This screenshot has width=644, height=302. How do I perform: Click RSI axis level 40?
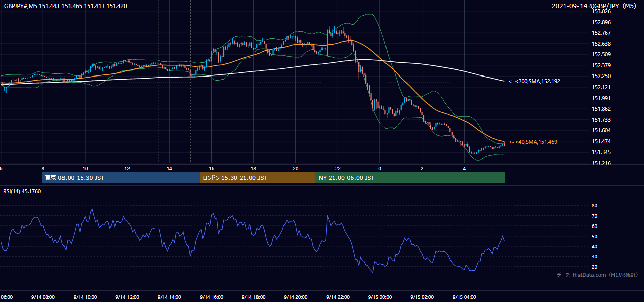coord(594,246)
